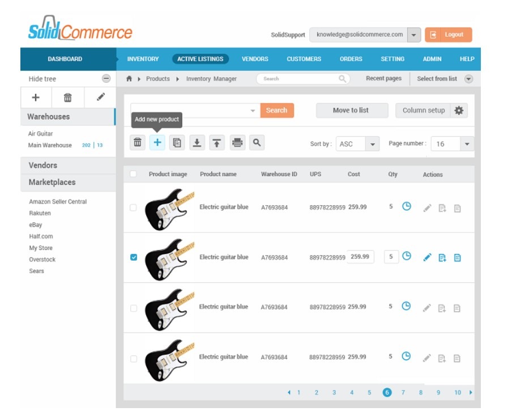This screenshot has height=420, width=512.
Task: Tick the select-all checkbox in the table header
Action: tap(133, 174)
